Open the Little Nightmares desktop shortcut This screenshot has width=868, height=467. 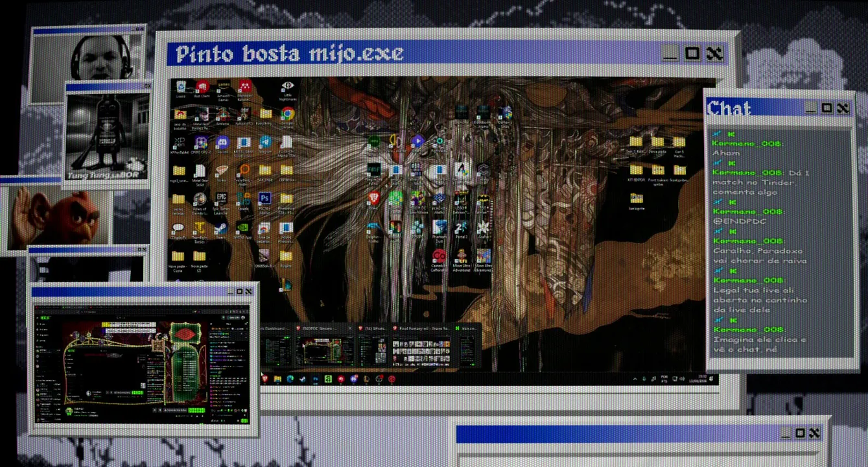click(x=287, y=89)
